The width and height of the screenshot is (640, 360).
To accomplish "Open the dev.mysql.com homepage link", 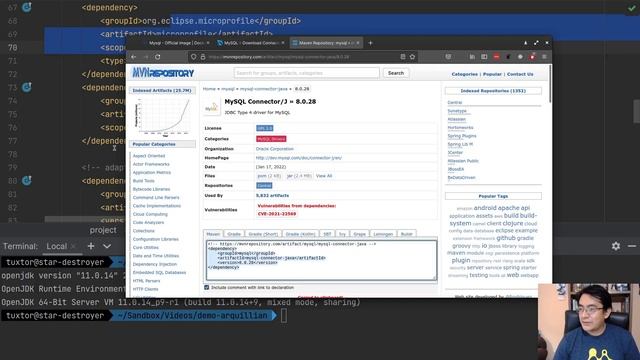I will point(299,158).
